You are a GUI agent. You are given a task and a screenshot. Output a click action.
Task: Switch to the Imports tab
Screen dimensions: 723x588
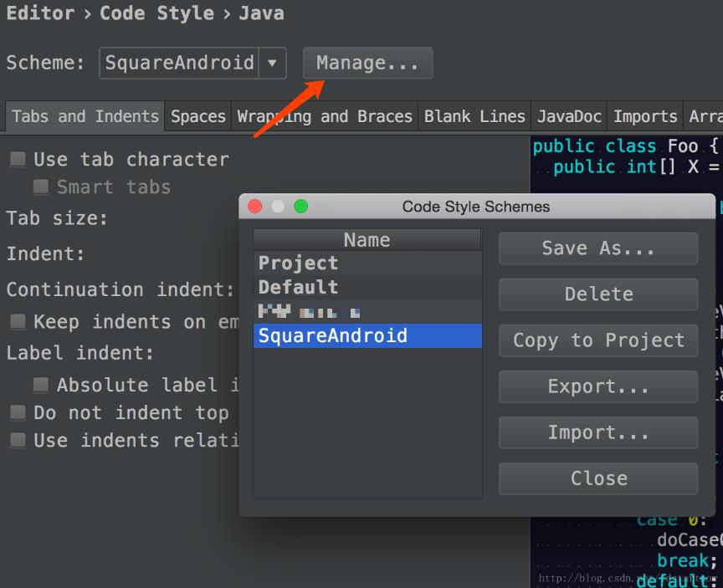coord(644,117)
